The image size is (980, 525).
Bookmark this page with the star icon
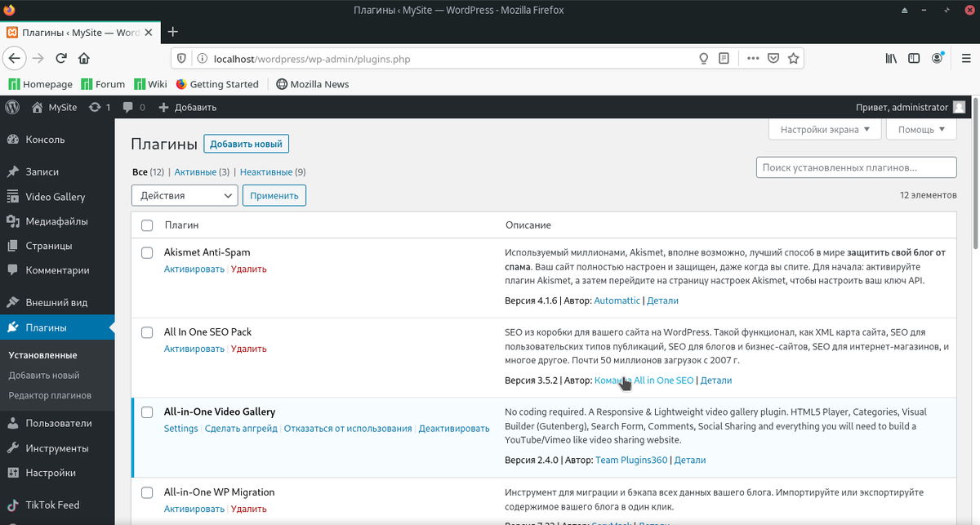792,59
